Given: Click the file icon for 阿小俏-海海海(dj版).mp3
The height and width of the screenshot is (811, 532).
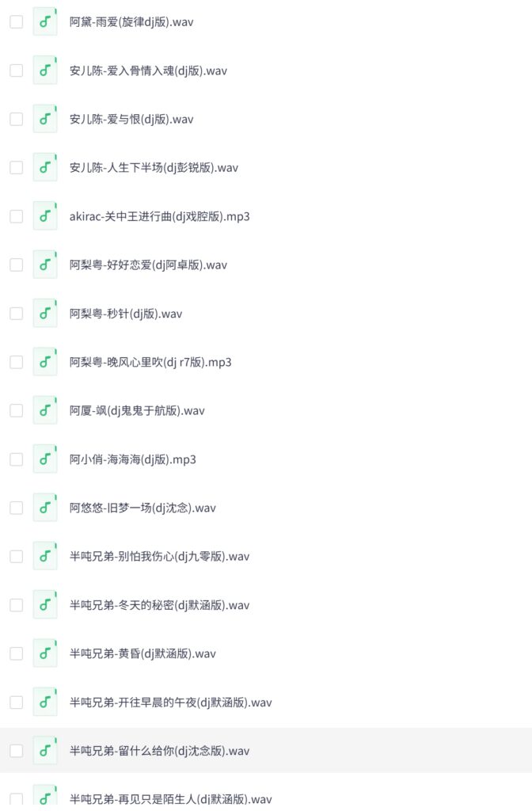Looking at the screenshot, I should pyautogui.click(x=45, y=459).
